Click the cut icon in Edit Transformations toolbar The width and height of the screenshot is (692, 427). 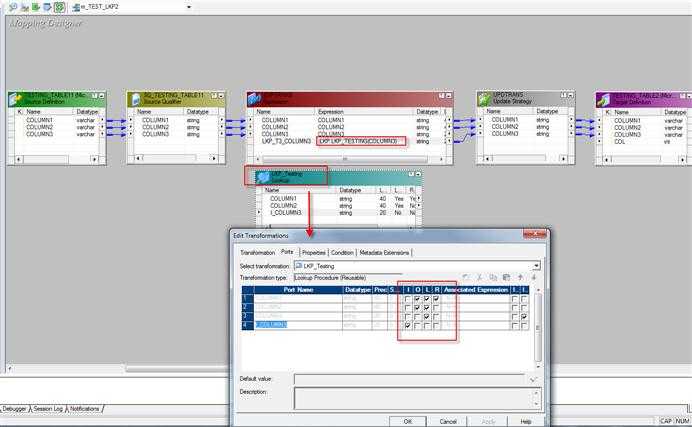480,277
